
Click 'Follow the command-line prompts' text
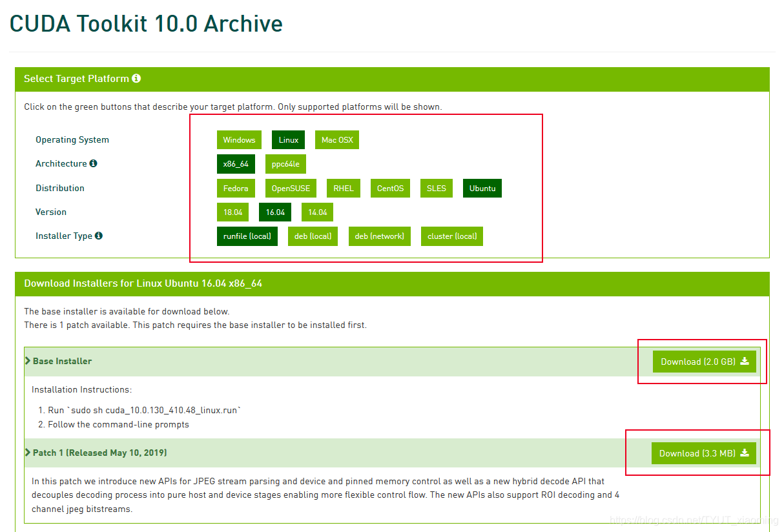(x=118, y=424)
